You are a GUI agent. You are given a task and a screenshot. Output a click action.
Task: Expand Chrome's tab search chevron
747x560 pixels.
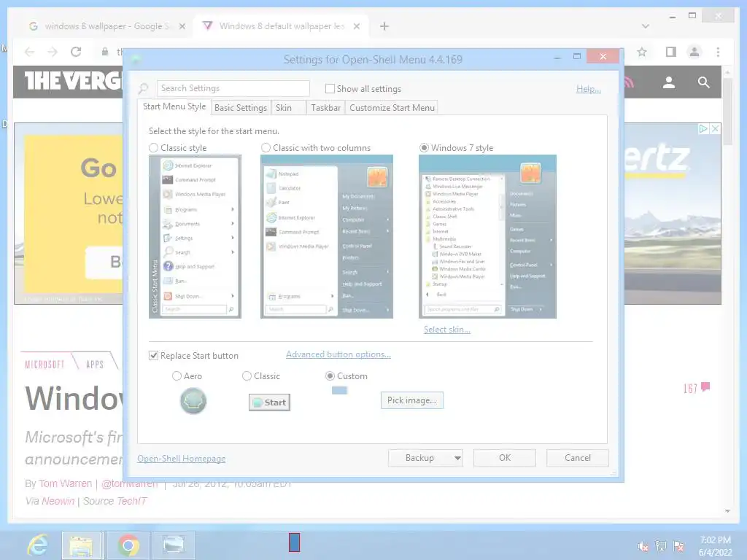[646, 26]
